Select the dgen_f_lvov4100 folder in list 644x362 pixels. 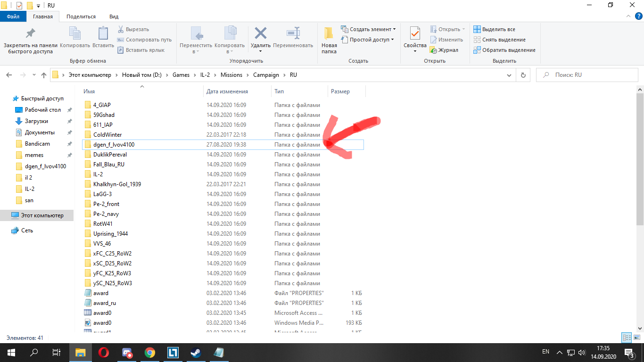114,145
